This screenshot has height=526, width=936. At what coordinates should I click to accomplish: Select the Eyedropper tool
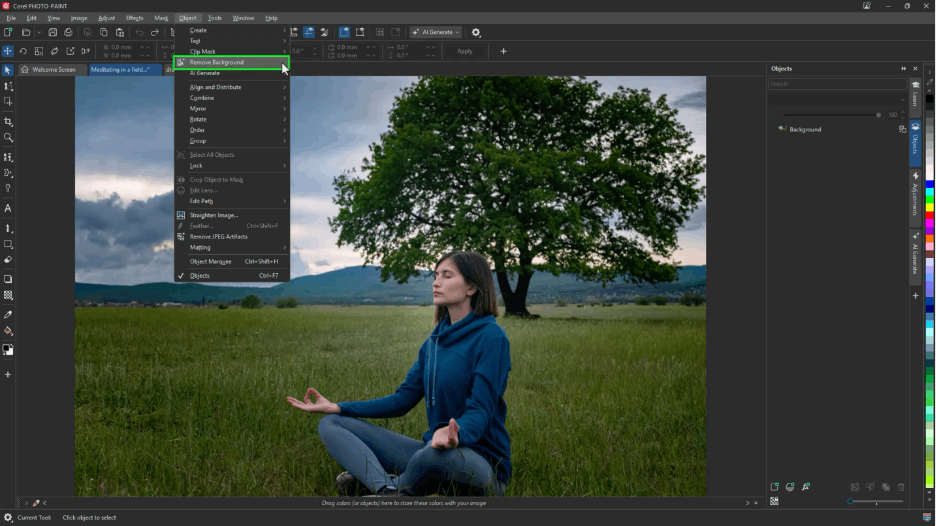tap(8, 315)
